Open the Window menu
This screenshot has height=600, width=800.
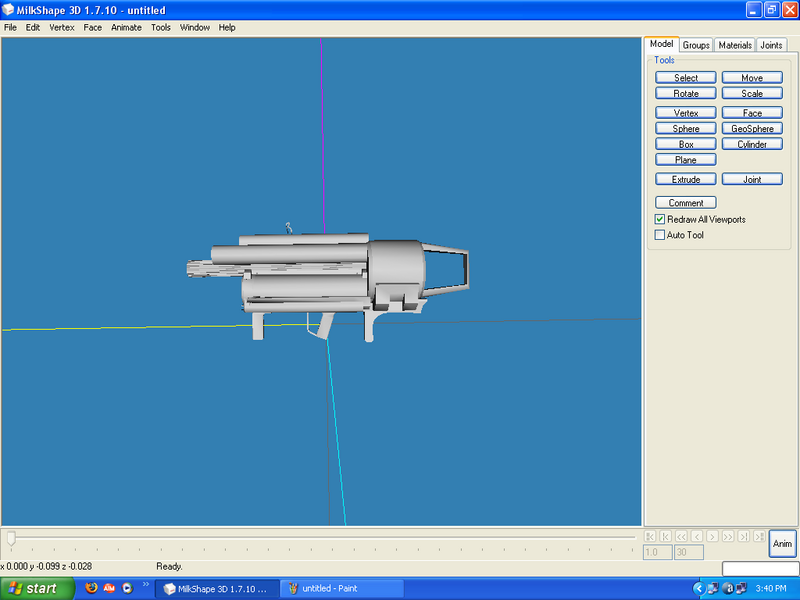pos(194,28)
